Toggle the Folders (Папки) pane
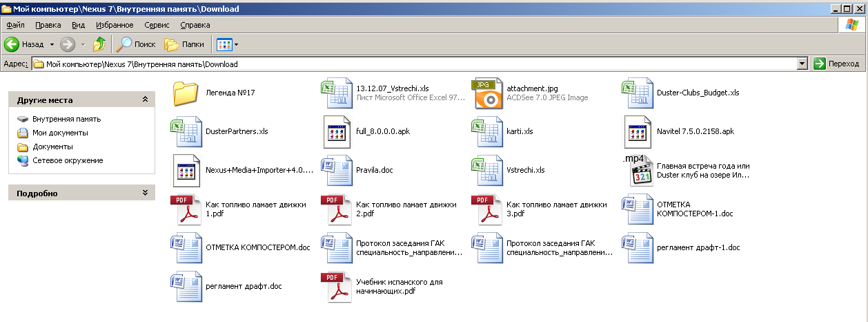Viewport: 868px width, 322px height. [x=184, y=44]
